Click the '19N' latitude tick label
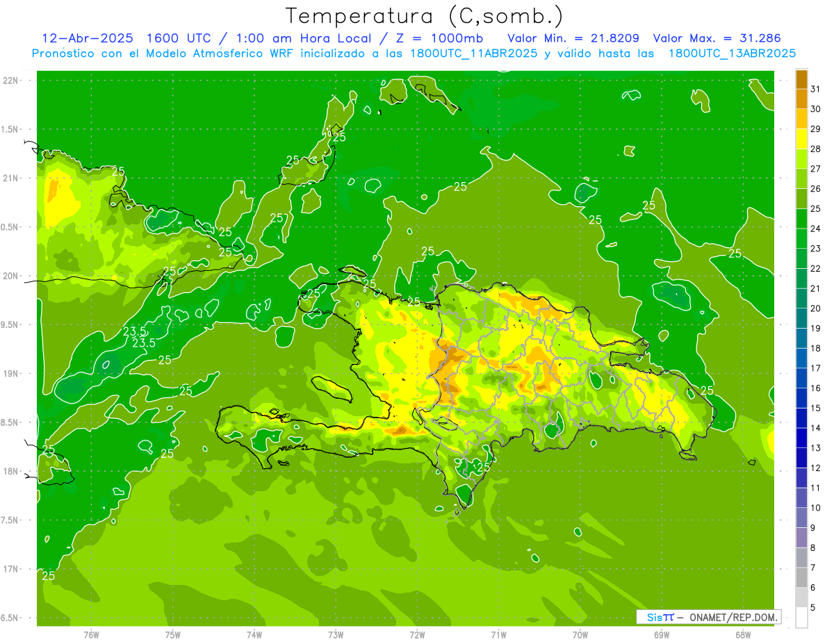This screenshot has height=644, width=834. pyautogui.click(x=10, y=374)
